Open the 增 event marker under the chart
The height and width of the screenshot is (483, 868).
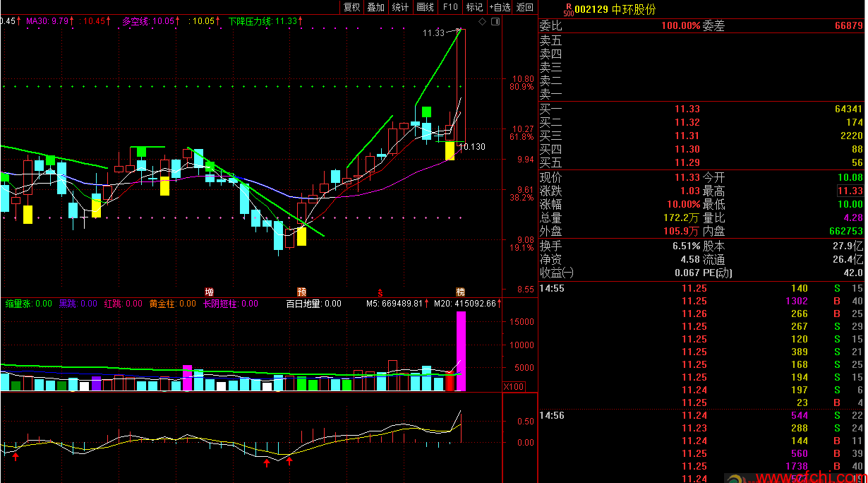[x=209, y=292]
